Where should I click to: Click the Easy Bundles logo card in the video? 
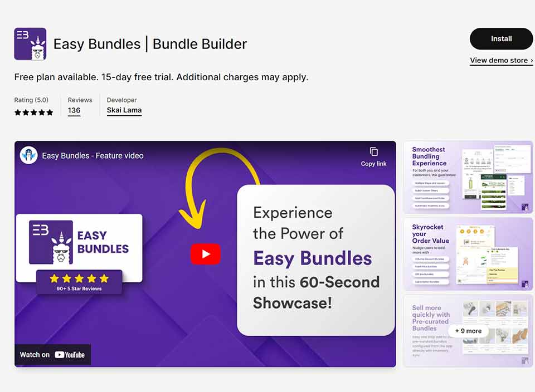pyautogui.click(x=79, y=248)
